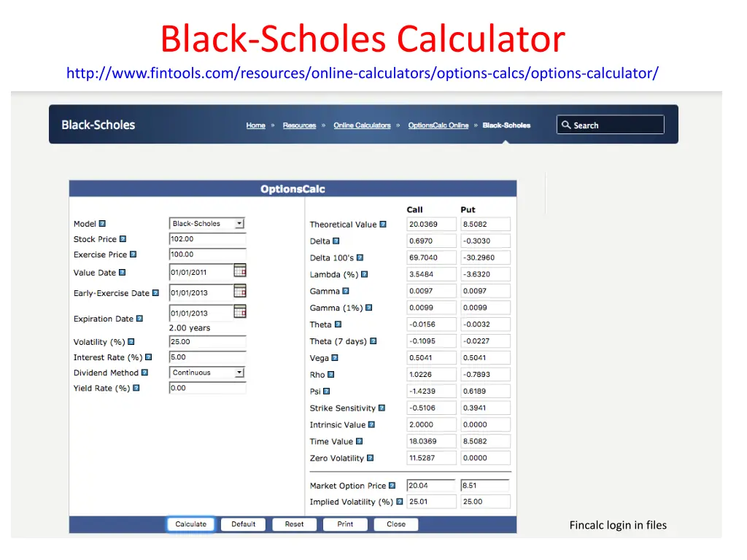Click the Exercise Price field showing 100.00
747x560 pixels.
coord(208,254)
